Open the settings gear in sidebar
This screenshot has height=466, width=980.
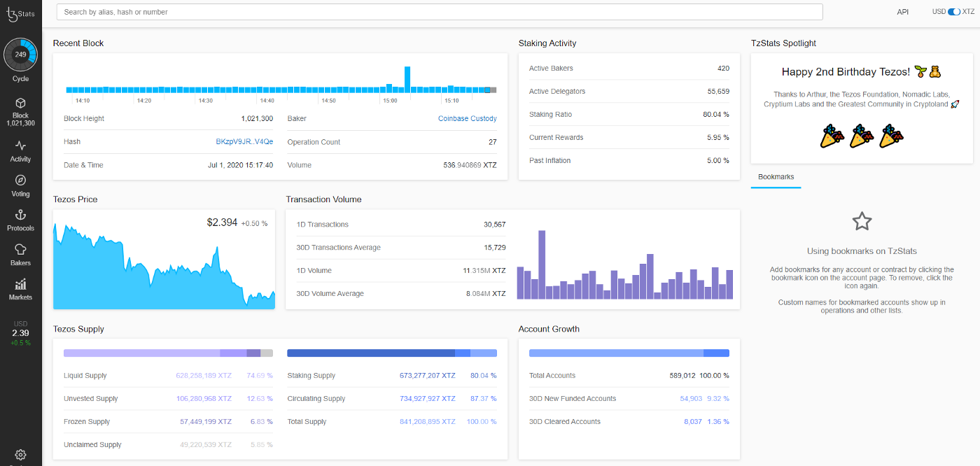pos(20,456)
